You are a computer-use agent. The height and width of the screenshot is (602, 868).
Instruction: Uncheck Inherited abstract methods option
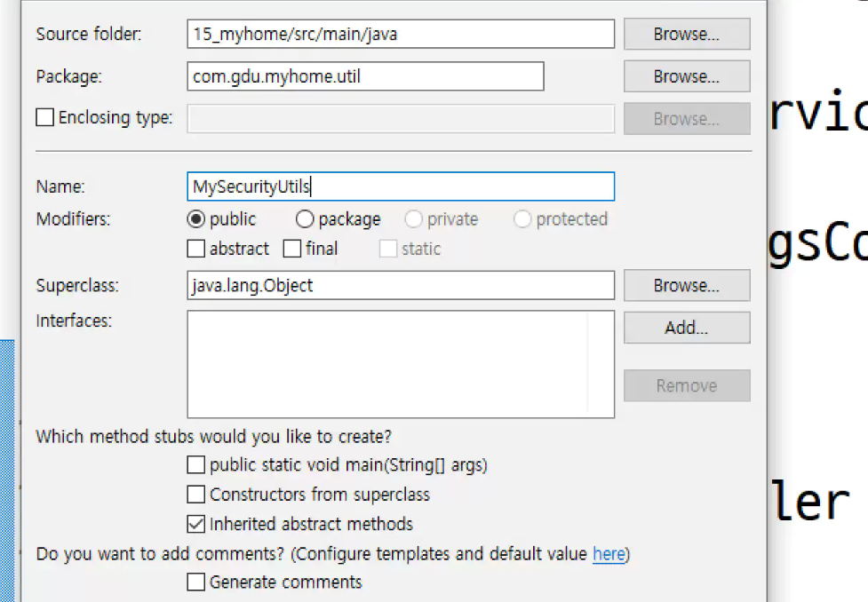tap(196, 524)
